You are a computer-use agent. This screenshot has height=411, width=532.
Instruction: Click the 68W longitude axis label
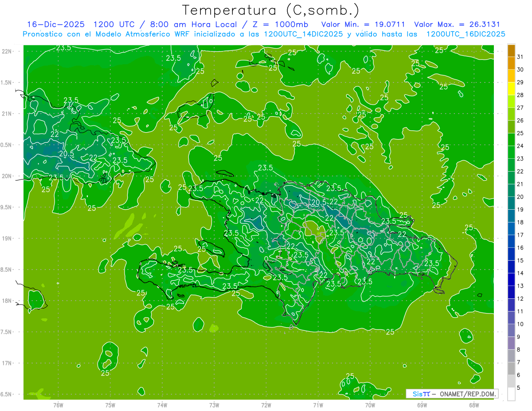474,405
